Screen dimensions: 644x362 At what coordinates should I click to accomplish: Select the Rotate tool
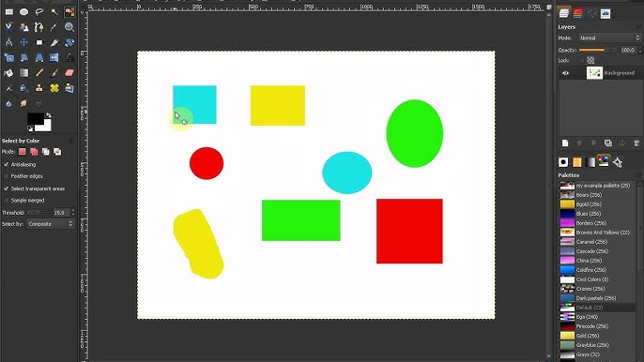pyautogui.click(x=69, y=42)
